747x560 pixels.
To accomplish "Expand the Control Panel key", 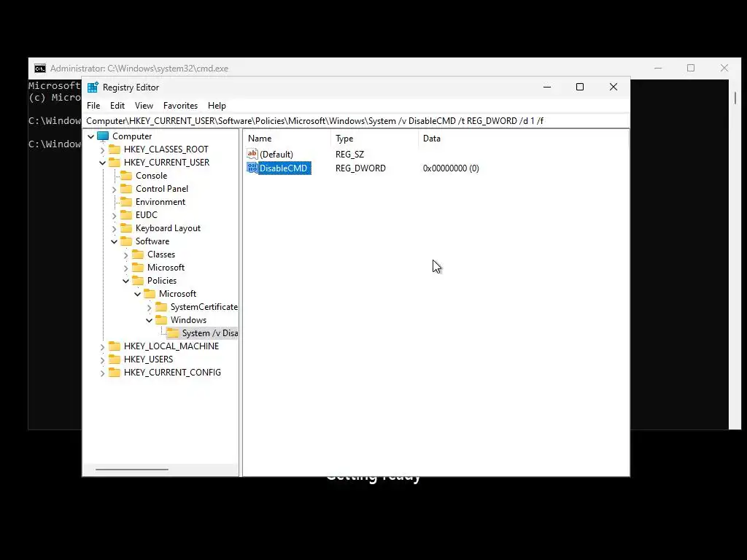I will [115, 190].
